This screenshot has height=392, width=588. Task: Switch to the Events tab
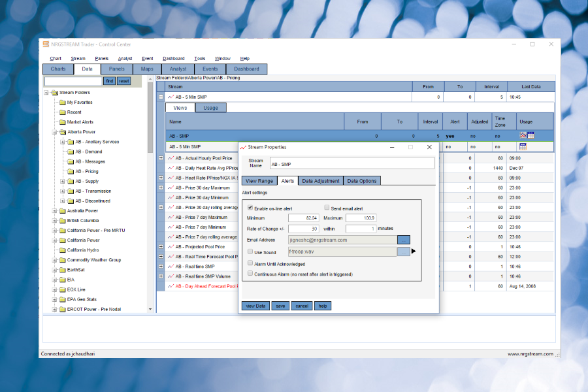[210, 69]
